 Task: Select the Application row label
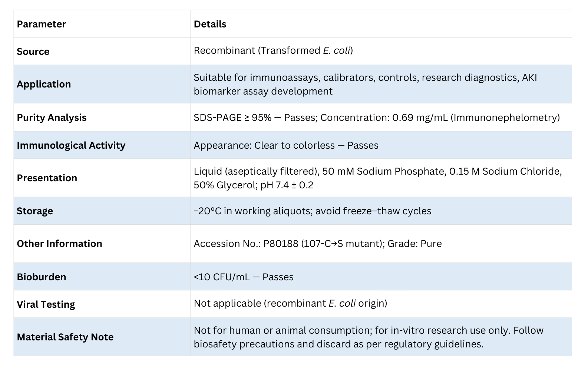click(x=44, y=84)
